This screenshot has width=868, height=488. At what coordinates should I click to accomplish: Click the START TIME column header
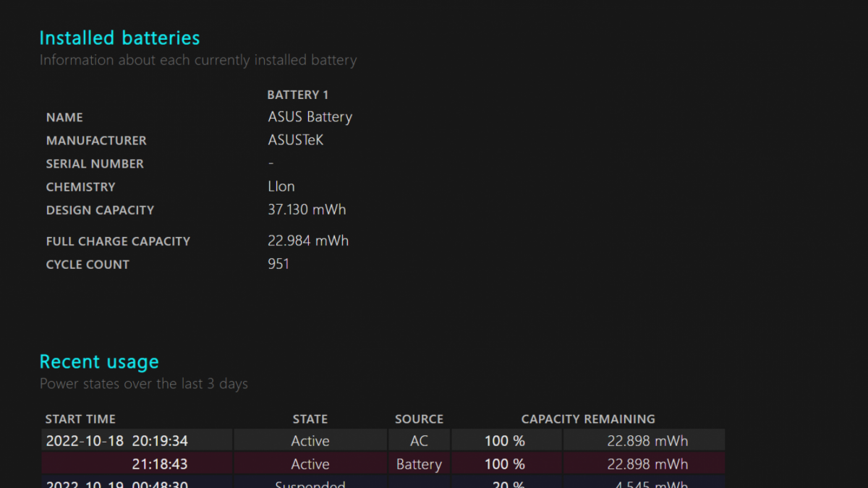(80, 419)
